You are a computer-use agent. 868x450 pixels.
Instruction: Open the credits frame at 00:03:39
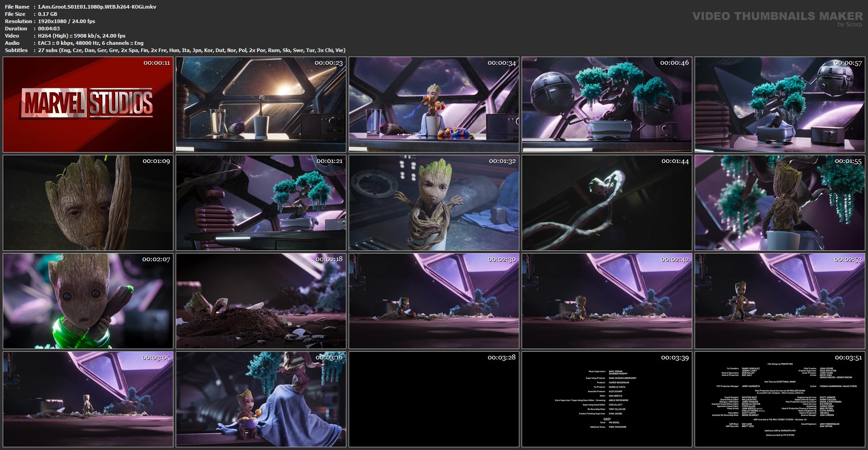607,399
